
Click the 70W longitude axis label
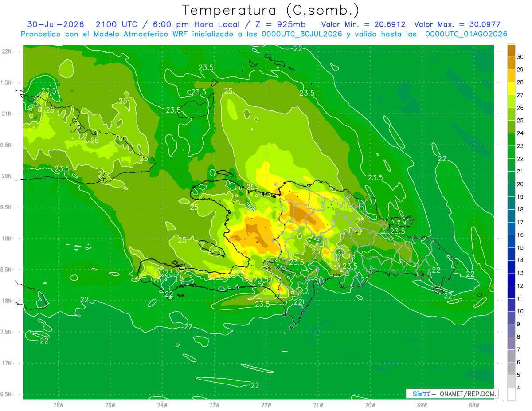[x=370, y=405]
